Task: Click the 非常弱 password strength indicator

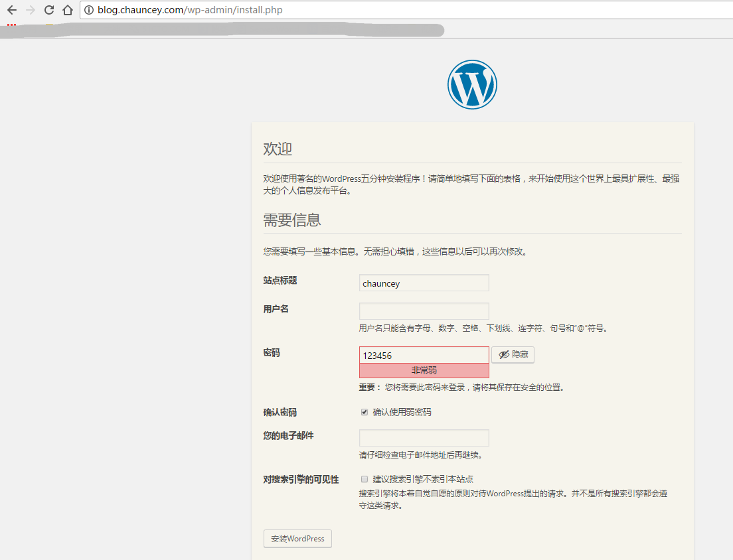Action: tap(424, 370)
